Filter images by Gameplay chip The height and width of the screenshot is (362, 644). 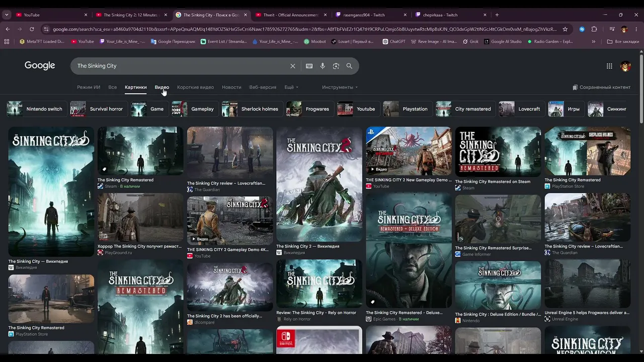click(x=194, y=109)
